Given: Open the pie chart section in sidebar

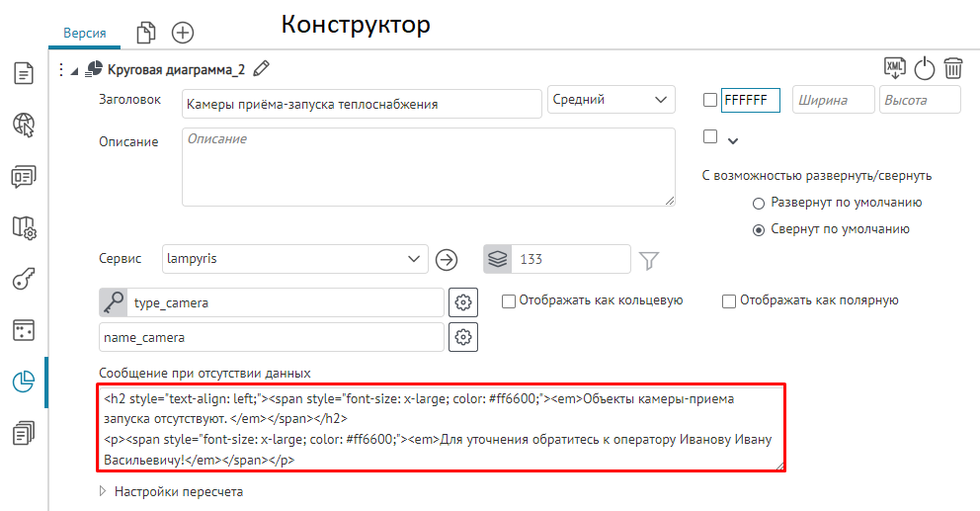Looking at the screenshot, I should click(x=24, y=383).
